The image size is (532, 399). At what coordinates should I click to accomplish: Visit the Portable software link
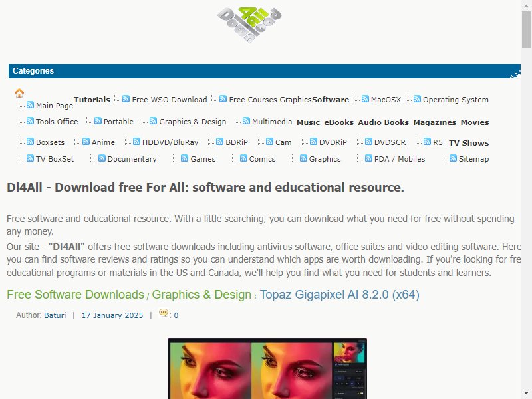click(118, 122)
